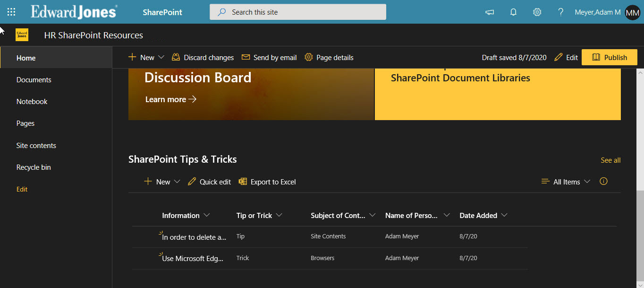Click the Export to Excel icon
Image resolution: width=644 pixels, height=288 pixels.
pyautogui.click(x=243, y=182)
